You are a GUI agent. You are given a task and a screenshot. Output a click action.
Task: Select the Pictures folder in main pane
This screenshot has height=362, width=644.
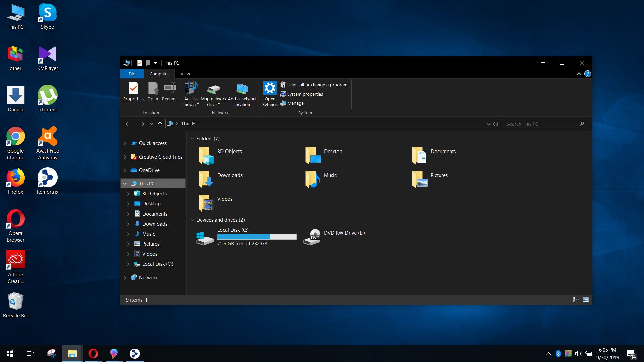[430, 179]
